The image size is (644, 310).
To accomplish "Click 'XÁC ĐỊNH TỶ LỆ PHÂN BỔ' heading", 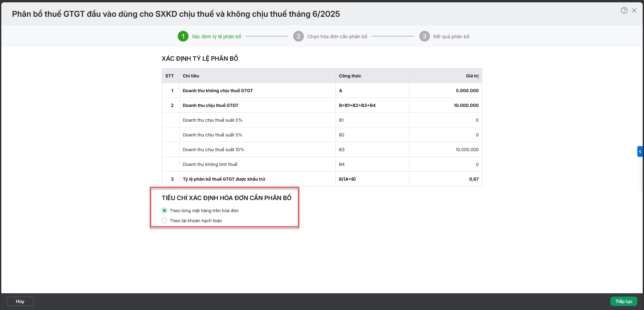I will (x=200, y=58).
